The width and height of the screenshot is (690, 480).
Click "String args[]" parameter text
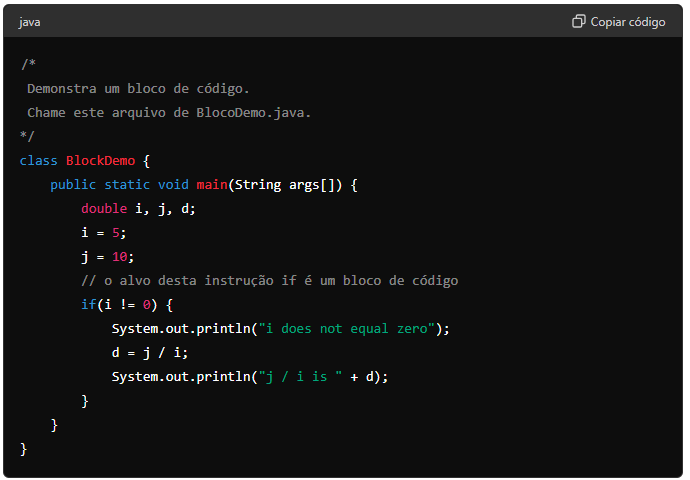click(285, 185)
